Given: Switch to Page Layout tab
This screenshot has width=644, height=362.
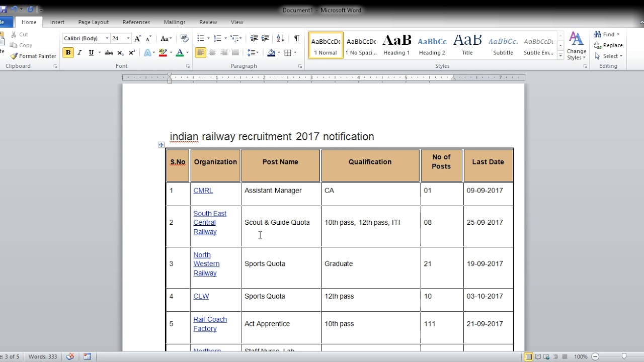Looking at the screenshot, I should click(x=94, y=22).
